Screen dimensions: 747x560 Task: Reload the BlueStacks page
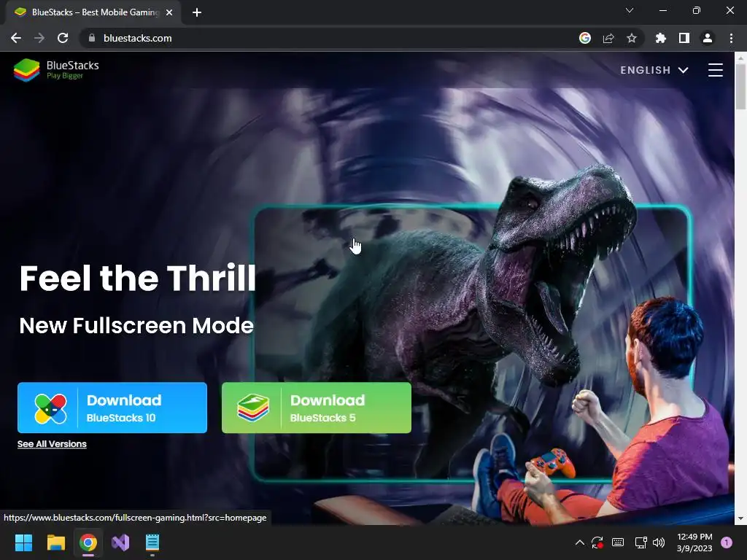point(63,38)
